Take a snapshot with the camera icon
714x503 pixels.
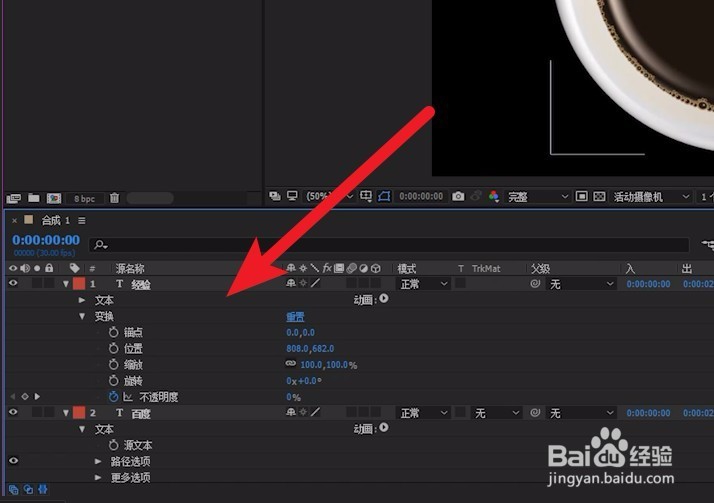click(458, 196)
